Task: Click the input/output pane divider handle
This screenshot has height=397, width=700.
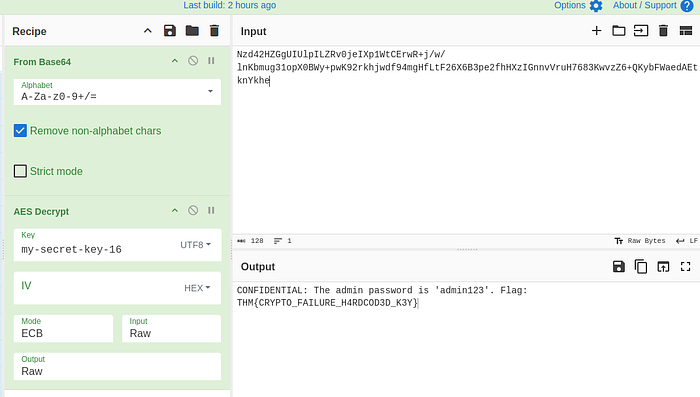Action: 467,249
